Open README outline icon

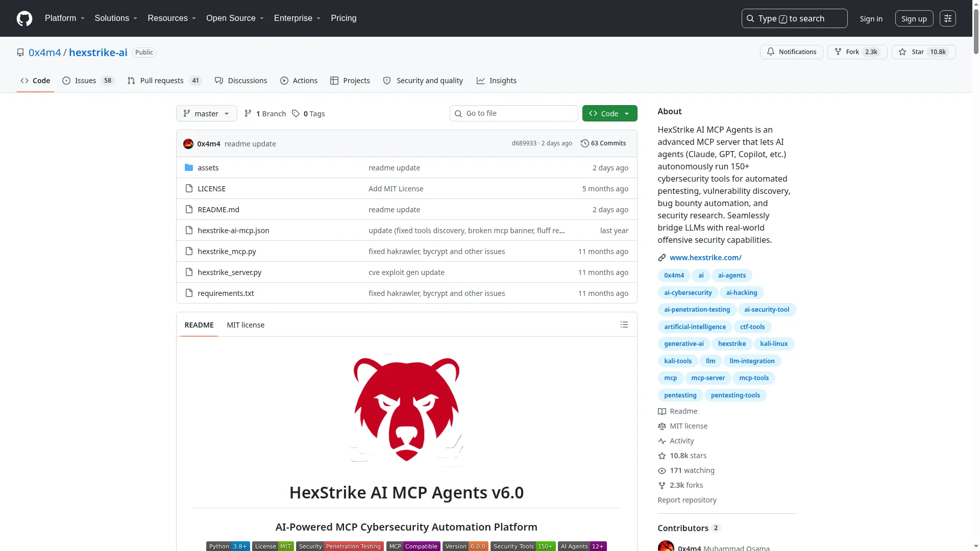624,324
